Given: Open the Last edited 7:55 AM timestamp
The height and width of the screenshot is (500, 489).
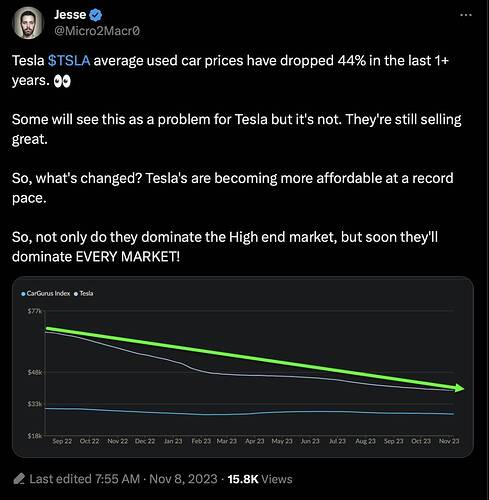Looking at the screenshot, I should (x=85, y=479).
